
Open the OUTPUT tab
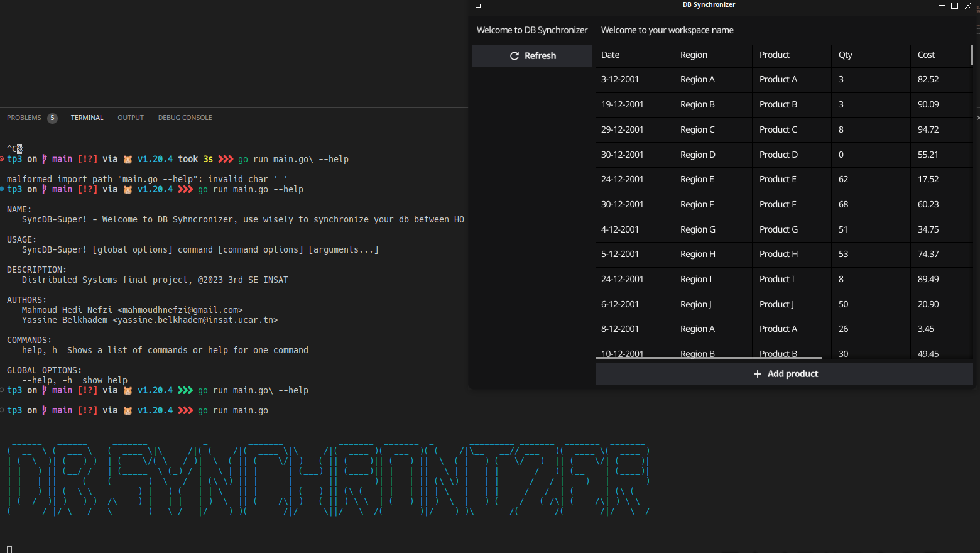pos(131,118)
